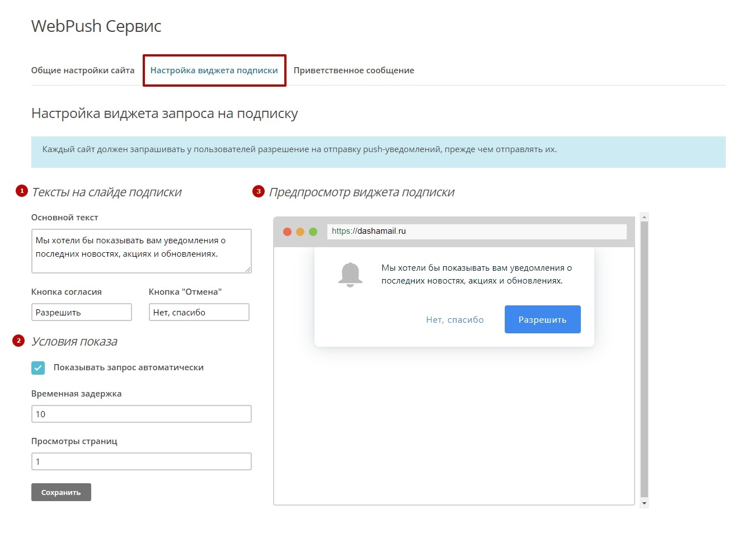Click the orange dot in preview browser
The height and width of the screenshot is (533, 756).
[x=300, y=232]
